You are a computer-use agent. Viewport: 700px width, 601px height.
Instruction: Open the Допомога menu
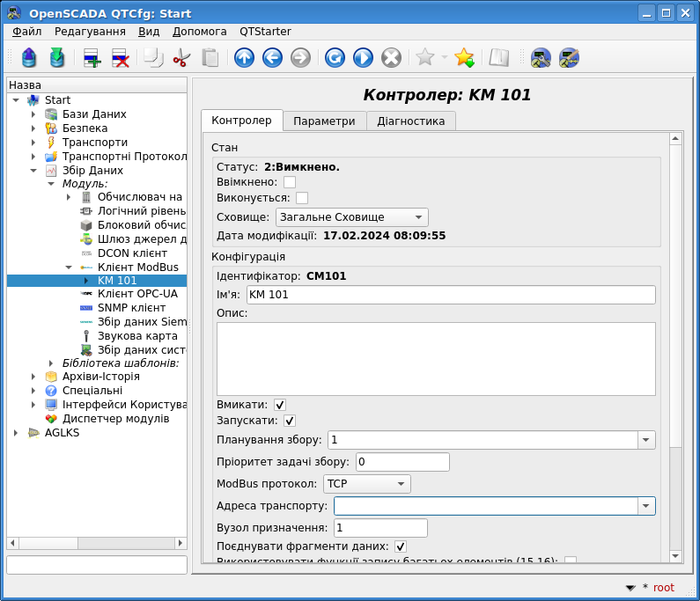(x=199, y=31)
